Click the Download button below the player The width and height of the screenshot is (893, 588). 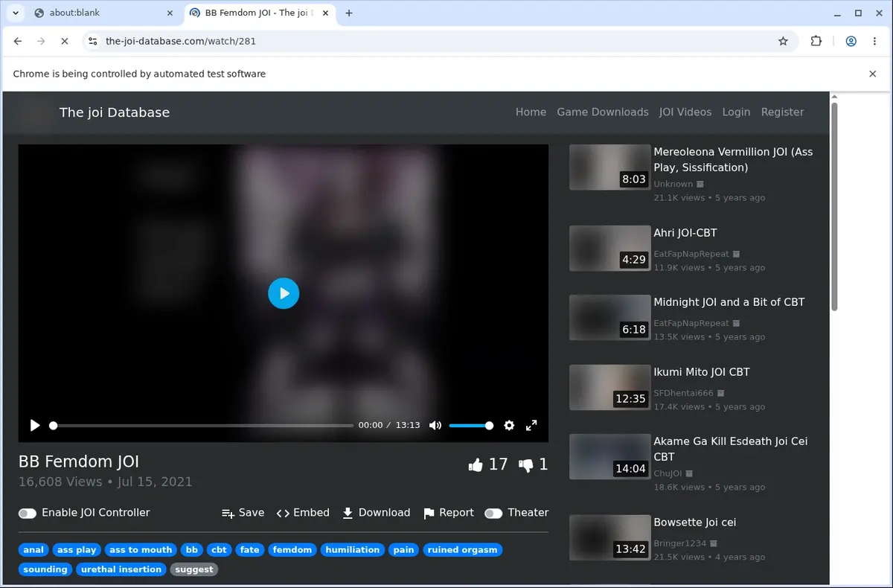[376, 513]
